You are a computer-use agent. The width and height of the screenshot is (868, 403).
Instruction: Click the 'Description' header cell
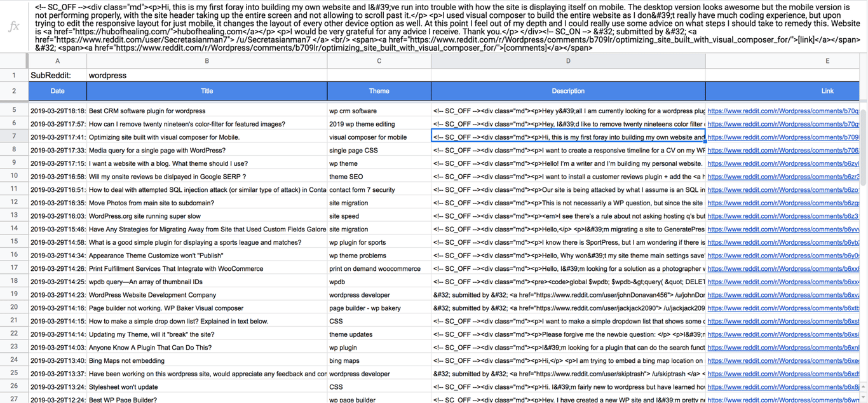tap(568, 91)
